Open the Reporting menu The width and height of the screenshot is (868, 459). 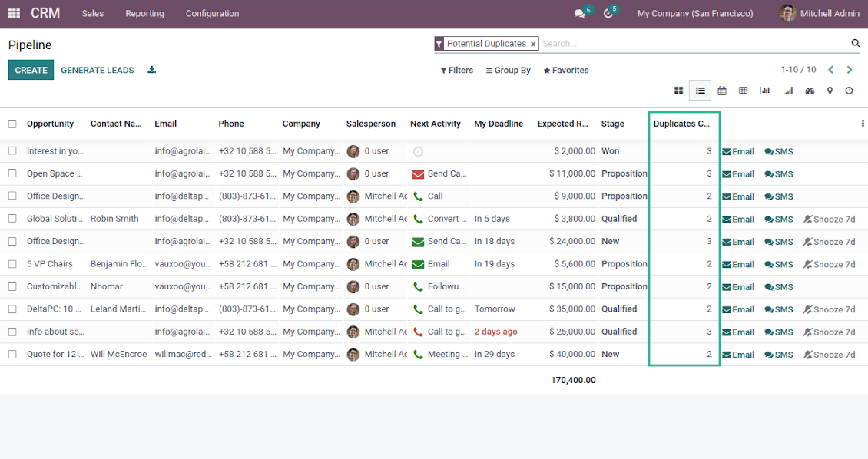(x=144, y=13)
